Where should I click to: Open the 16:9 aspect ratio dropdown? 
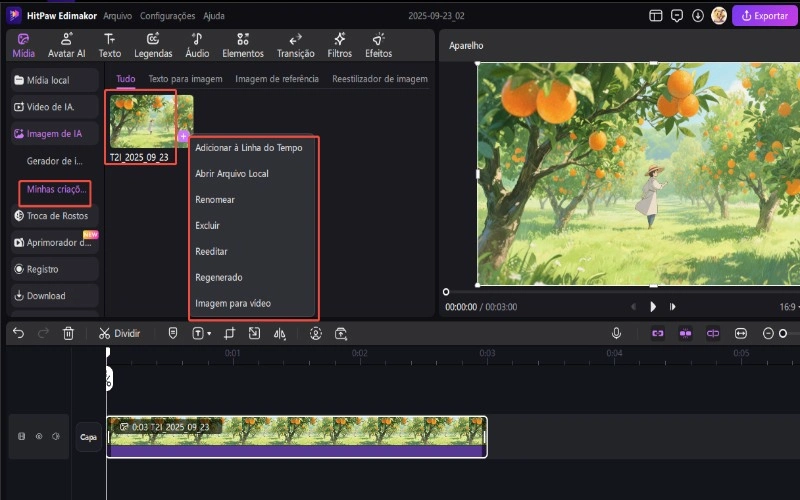[x=787, y=307]
